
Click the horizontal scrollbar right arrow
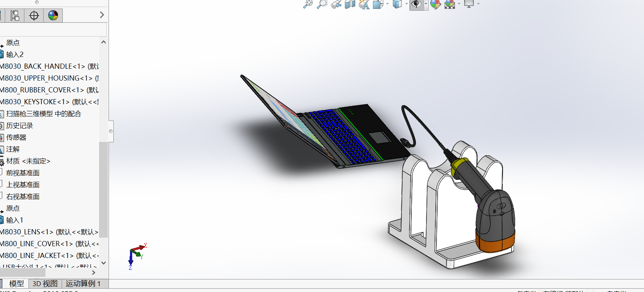(93, 272)
